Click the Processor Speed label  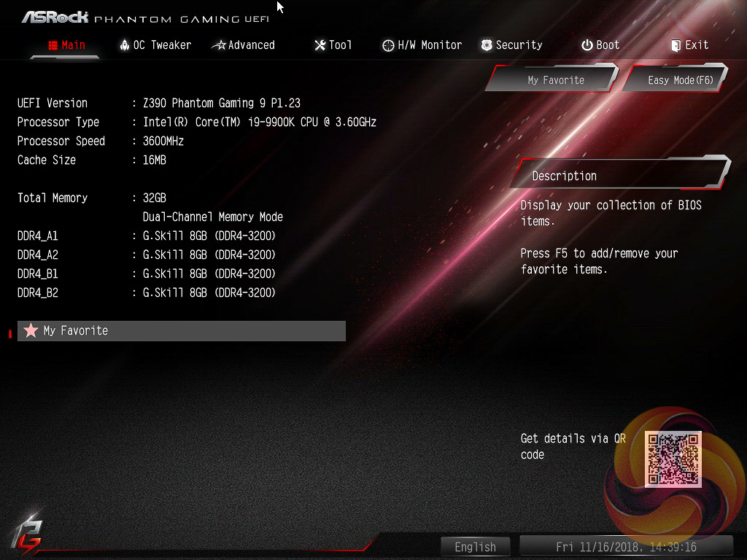coord(61,141)
